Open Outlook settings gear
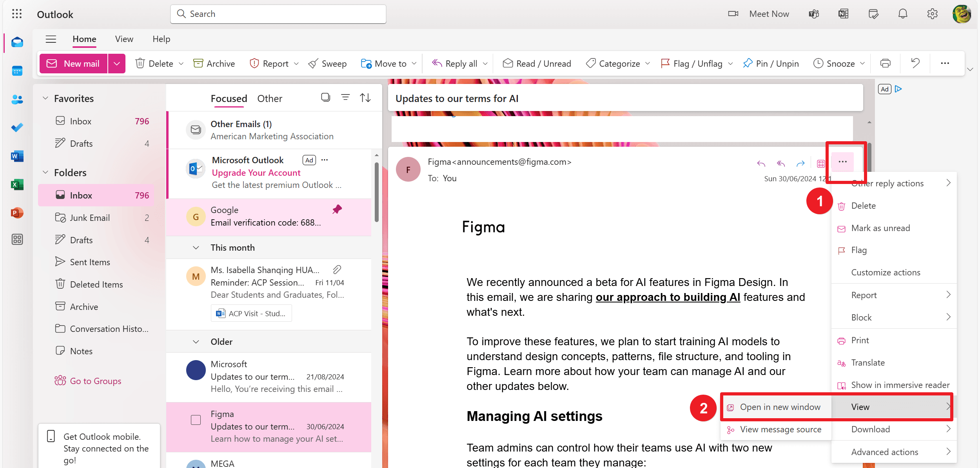980x468 pixels. [932, 14]
